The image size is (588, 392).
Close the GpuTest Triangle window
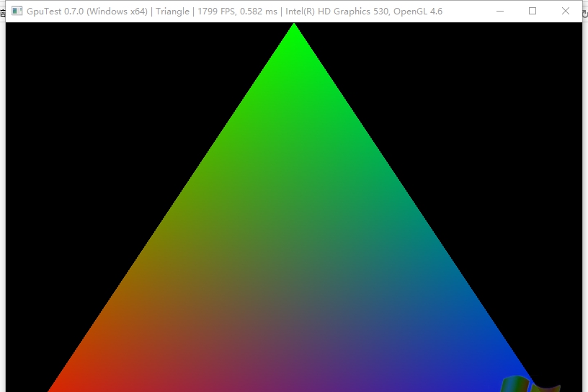tap(565, 12)
